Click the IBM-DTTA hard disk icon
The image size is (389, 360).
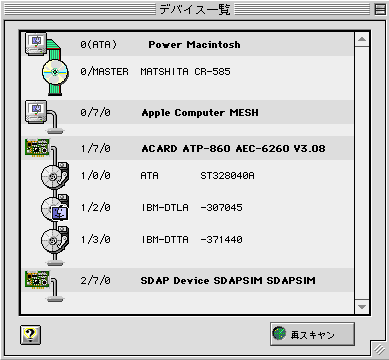pos(55,240)
